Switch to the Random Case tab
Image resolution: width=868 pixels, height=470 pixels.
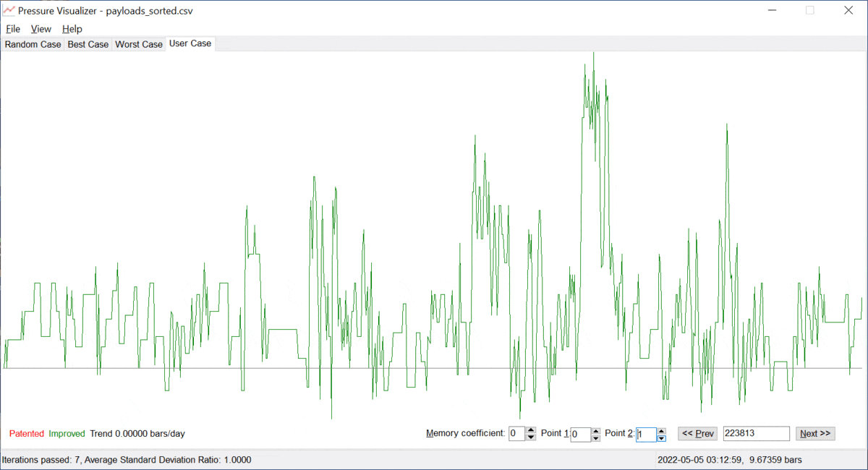coord(33,44)
